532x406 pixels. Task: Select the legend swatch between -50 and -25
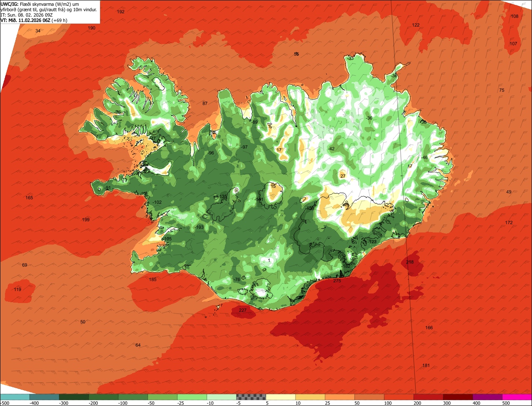point(163,397)
